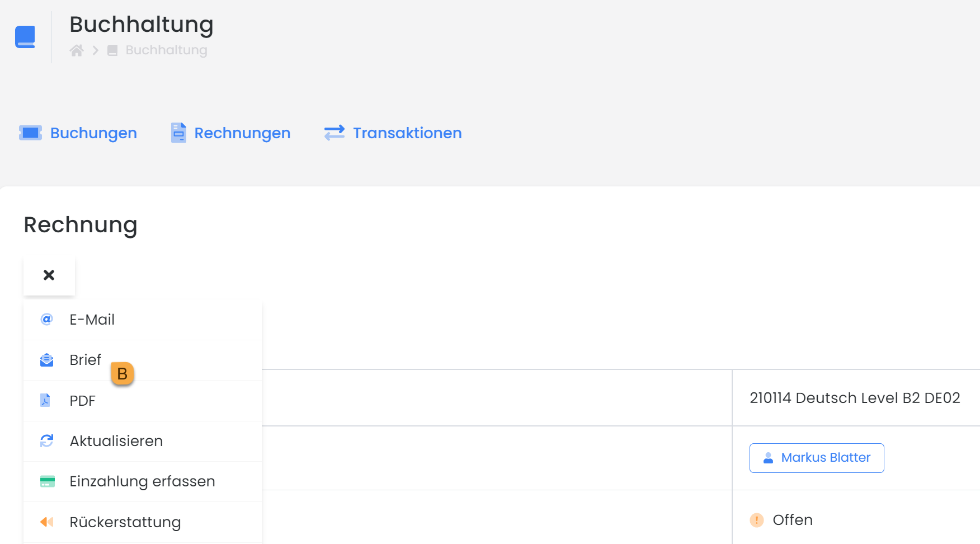
Task: Click the Brief envelope icon
Action: click(47, 360)
